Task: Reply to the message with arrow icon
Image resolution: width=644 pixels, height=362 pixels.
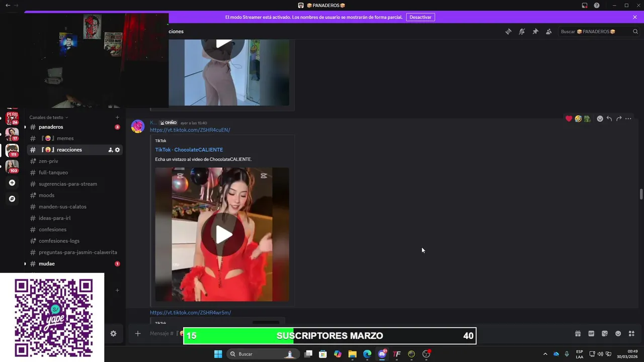Action: tap(609, 119)
